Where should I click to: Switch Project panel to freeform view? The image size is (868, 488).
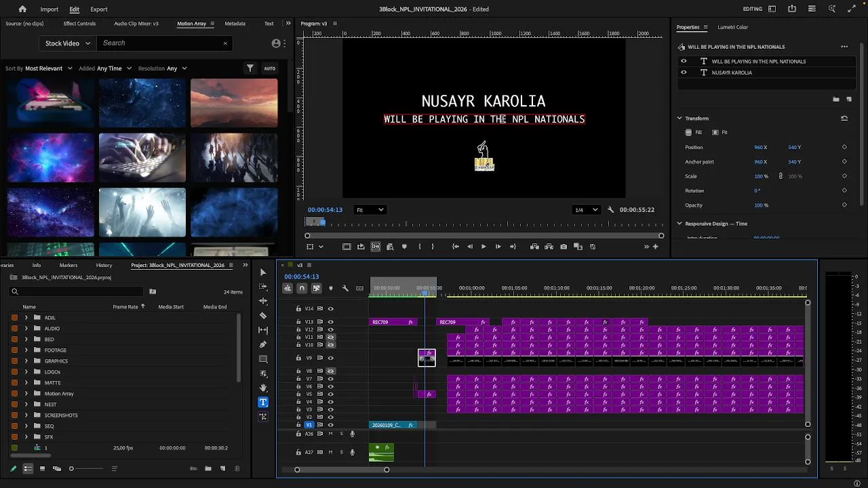pyautogui.click(x=57, y=468)
